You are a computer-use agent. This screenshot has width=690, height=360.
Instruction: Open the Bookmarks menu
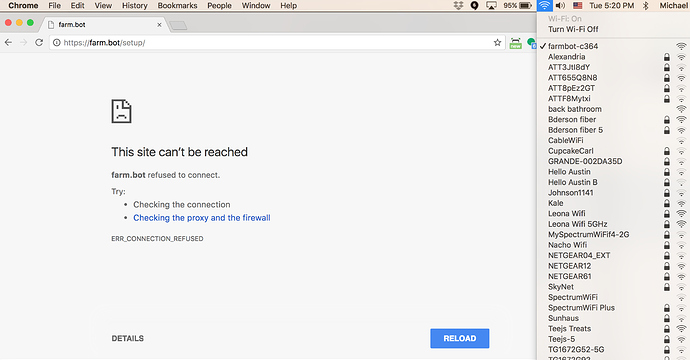177,5
